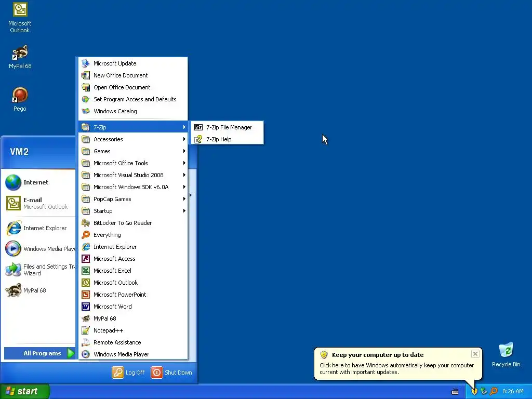Expand Microsoft Office Tools submenu arrow
Screen dimensions: 532x399
(x=184, y=163)
